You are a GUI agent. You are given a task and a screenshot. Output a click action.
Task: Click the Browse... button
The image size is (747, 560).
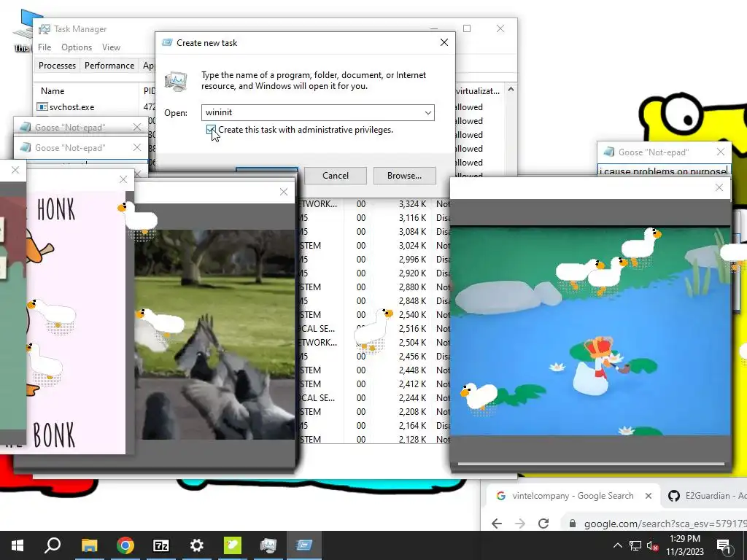tap(404, 176)
